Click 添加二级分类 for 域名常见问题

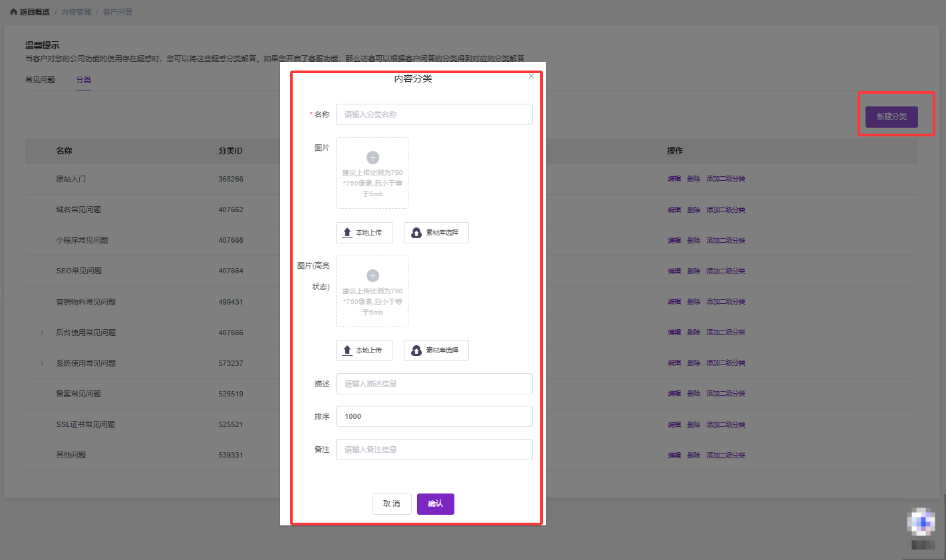tap(726, 210)
